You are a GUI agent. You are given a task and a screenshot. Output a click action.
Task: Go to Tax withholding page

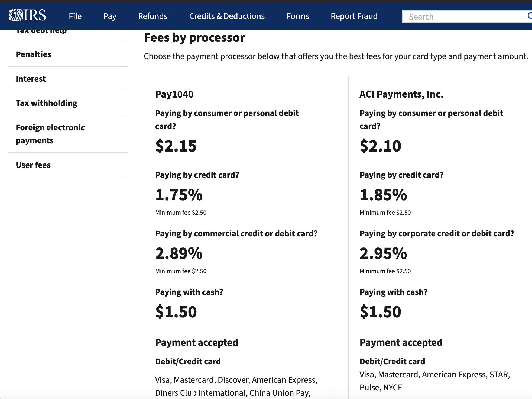[47, 103]
